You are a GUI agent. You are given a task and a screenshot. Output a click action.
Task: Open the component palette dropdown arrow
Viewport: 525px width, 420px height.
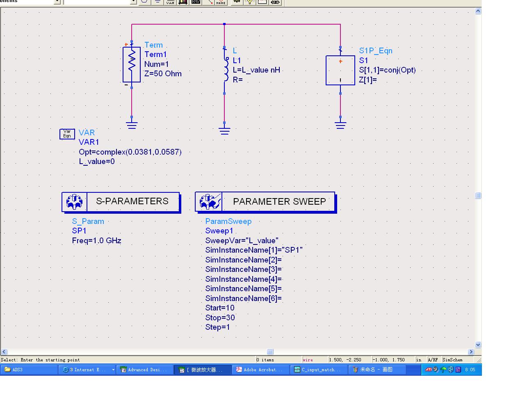point(57,2)
